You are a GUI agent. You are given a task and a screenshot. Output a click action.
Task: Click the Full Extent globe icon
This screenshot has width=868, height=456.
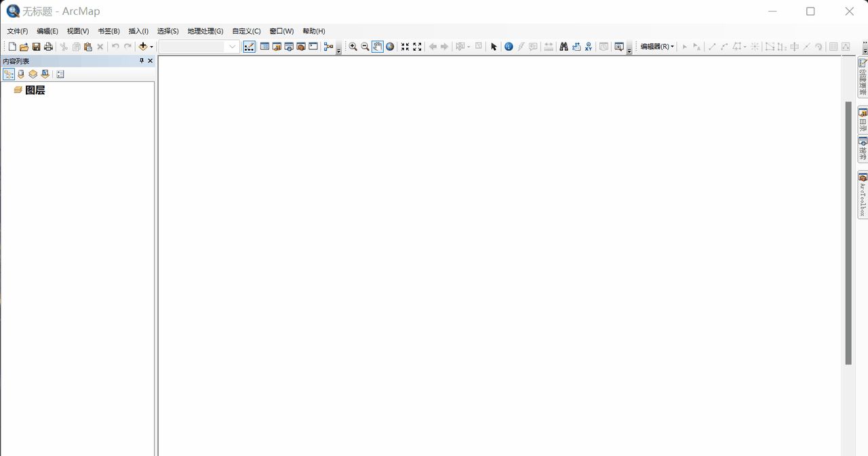(x=390, y=47)
